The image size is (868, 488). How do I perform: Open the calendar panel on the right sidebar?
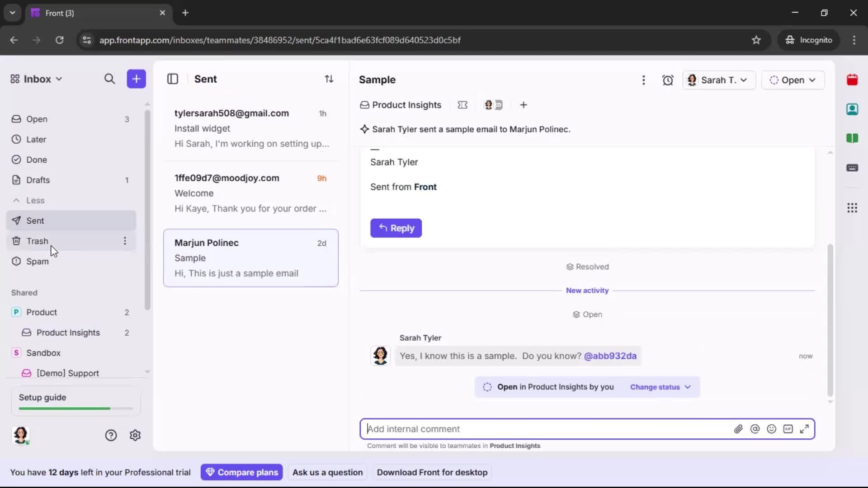point(853,80)
